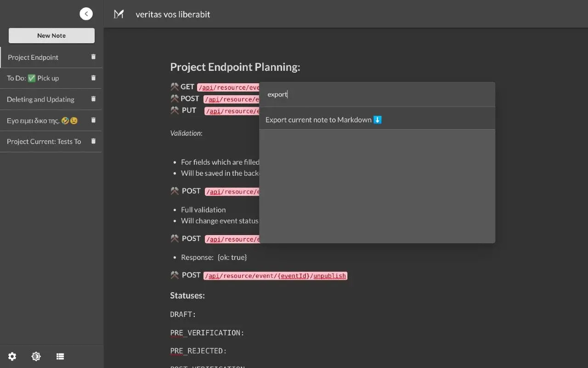Screen dimensions: 588x368
Task: Click the unpublish endpoint code snippet
Action: [275, 276]
